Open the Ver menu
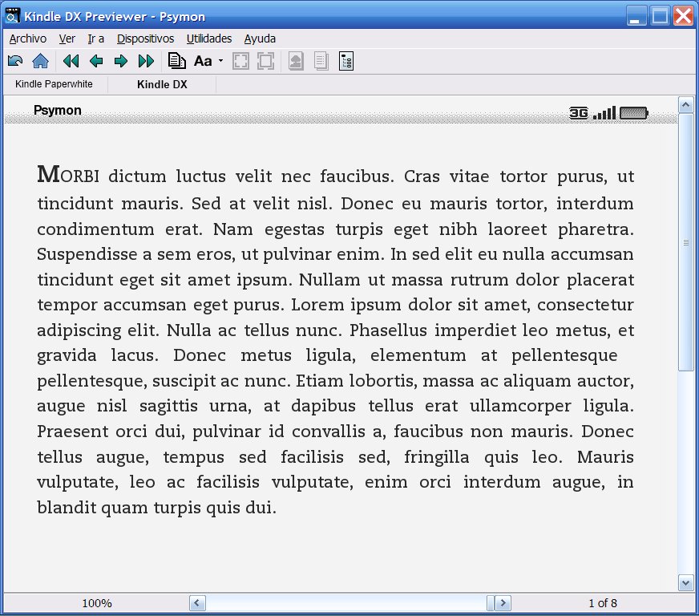The width and height of the screenshot is (699, 616). (x=67, y=38)
